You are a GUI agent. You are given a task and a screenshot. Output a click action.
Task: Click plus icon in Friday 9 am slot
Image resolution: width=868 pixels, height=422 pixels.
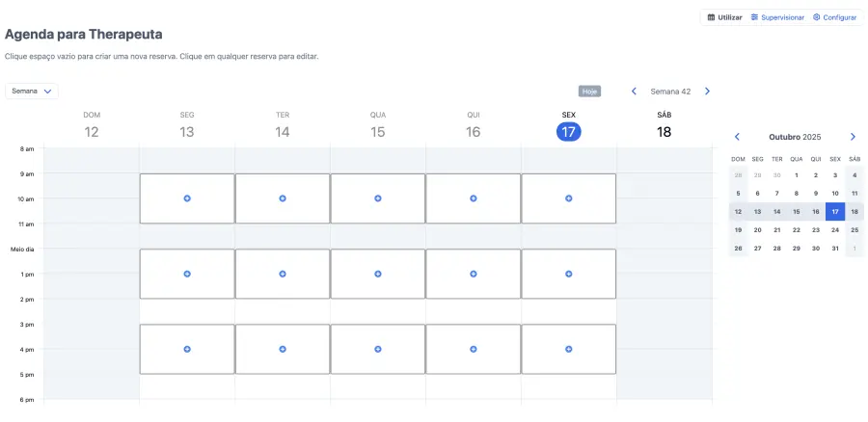[569, 198]
